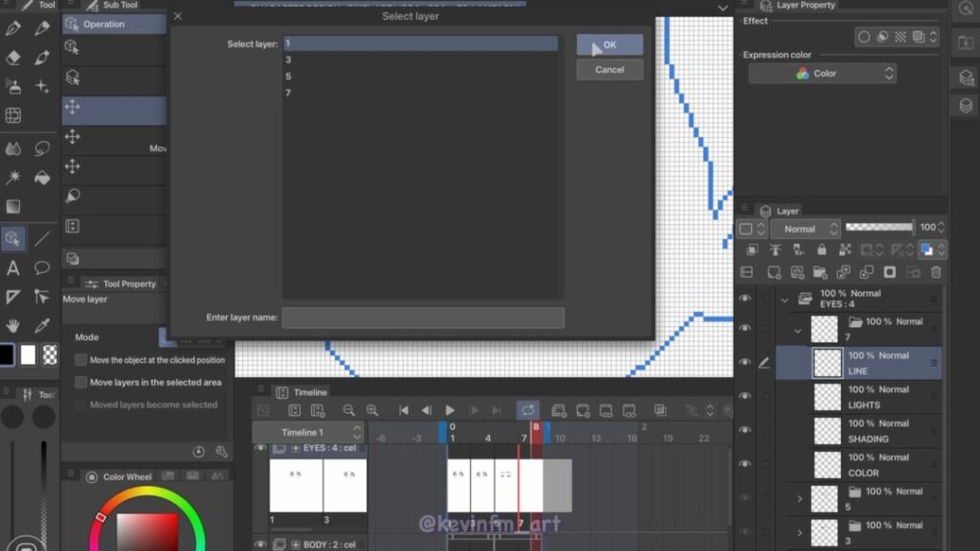Jump to the timeline's first frame
The height and width of the screenshot is (551, 980).
click(404, 410)
